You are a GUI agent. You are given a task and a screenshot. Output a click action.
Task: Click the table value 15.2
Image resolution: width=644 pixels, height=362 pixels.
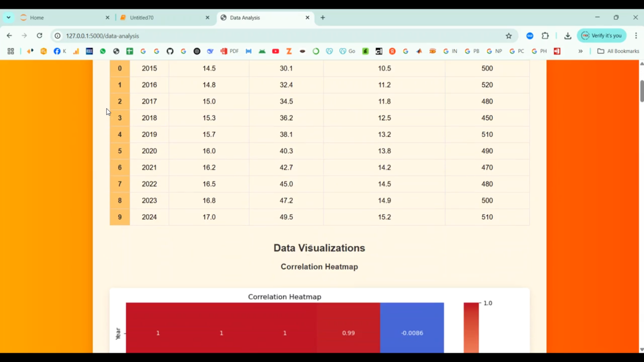(x=385, y=217)
